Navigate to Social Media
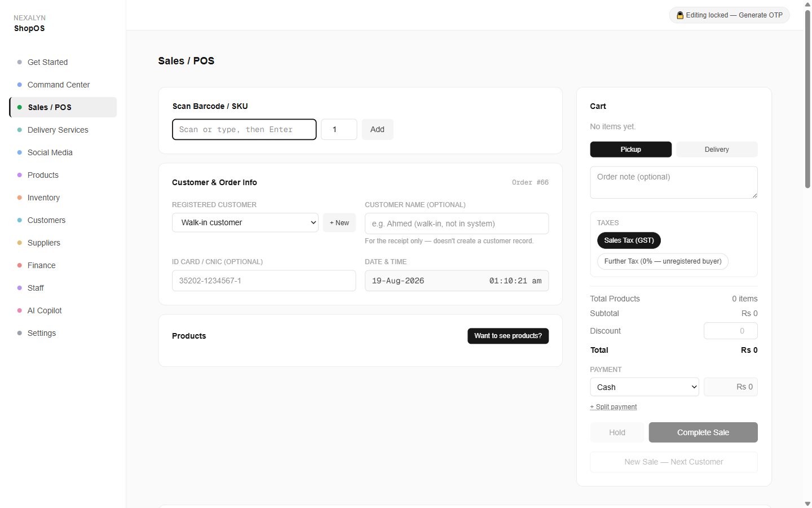812x508 pixels. [63, 152]
